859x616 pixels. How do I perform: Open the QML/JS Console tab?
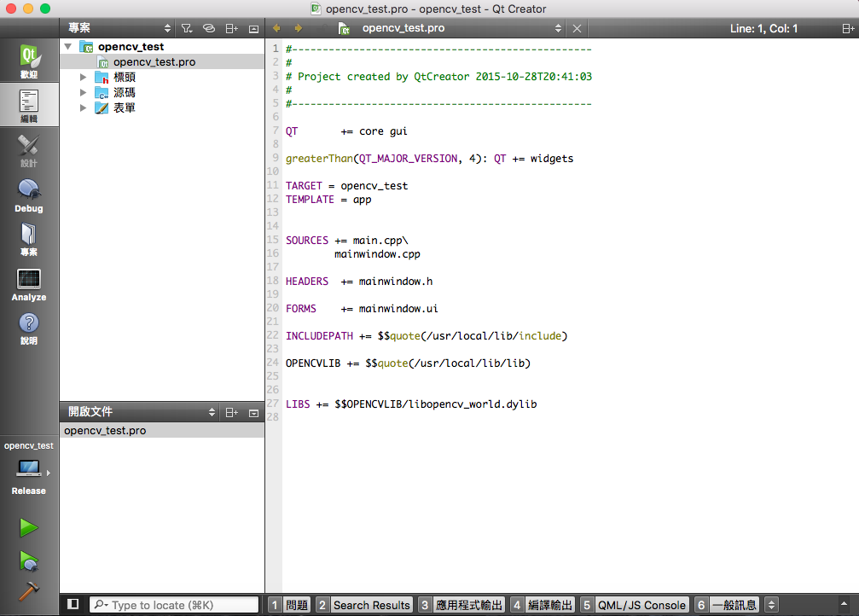point(635,605)
